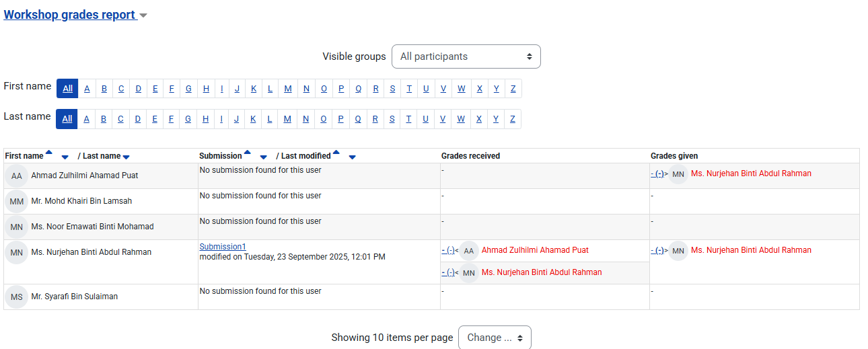Screen dimensions: 868x349
Task: Filter First name by letter Z
Action: [513, 89]
